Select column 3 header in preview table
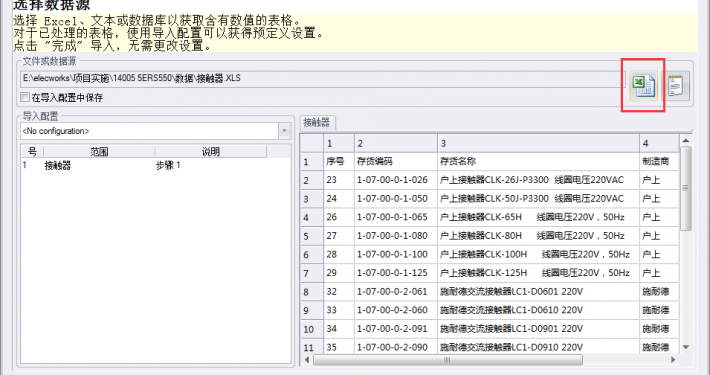The image size is (710, 375). (x=538, y=143)
